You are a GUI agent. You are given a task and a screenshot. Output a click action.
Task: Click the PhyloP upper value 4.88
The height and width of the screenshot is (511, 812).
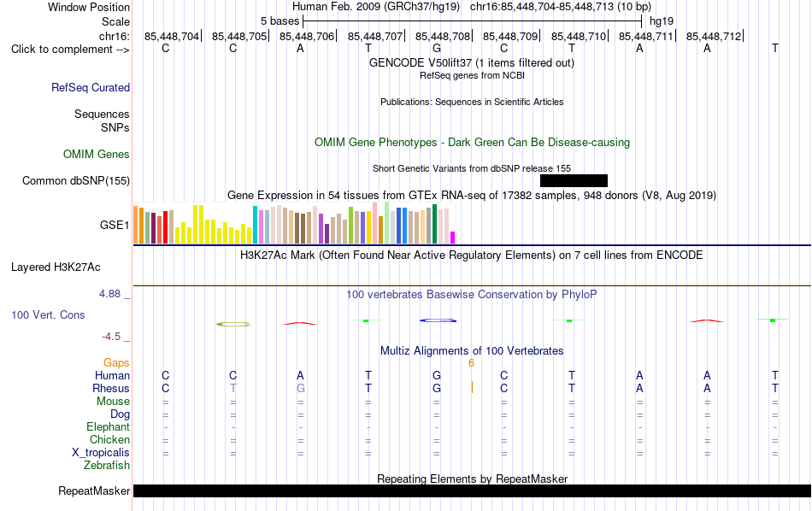[x=109, y=294]
